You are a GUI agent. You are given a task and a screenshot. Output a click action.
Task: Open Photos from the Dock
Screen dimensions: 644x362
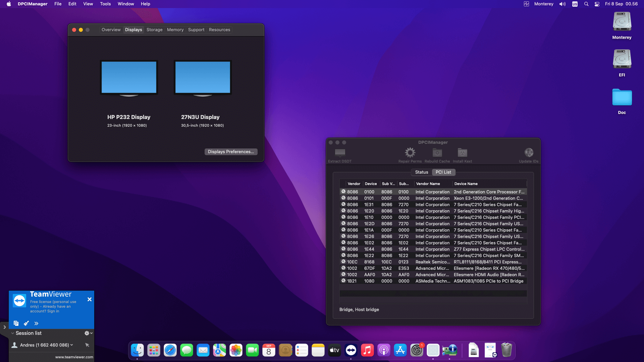tap(236, 351)
